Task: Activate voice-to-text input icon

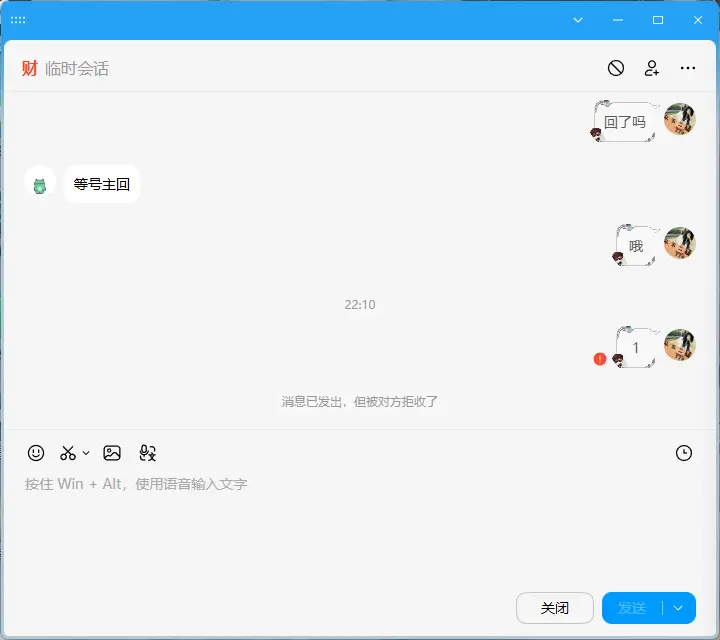Action: click(x=147, y=453)
